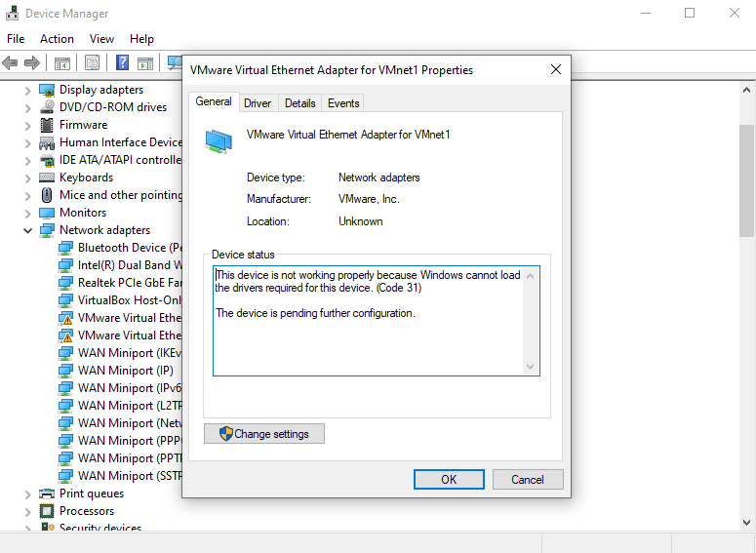Select the Keyboards category icon
This screenshot has height=553, width=756.
pyautogui.click(x=47, y=178)
